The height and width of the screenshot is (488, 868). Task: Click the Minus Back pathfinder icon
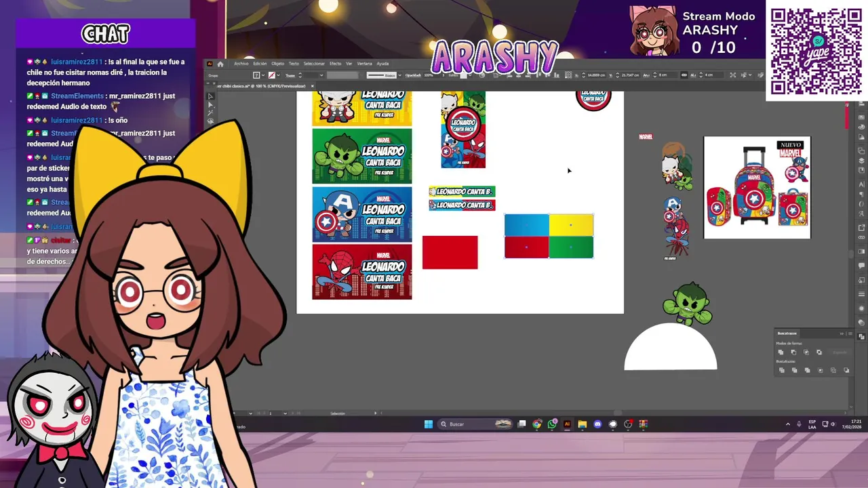(846, 370)
